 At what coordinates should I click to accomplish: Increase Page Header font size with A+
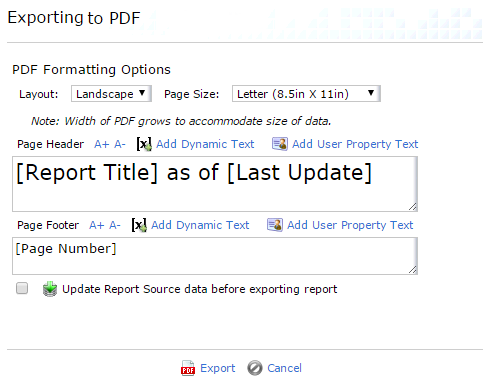102,144
